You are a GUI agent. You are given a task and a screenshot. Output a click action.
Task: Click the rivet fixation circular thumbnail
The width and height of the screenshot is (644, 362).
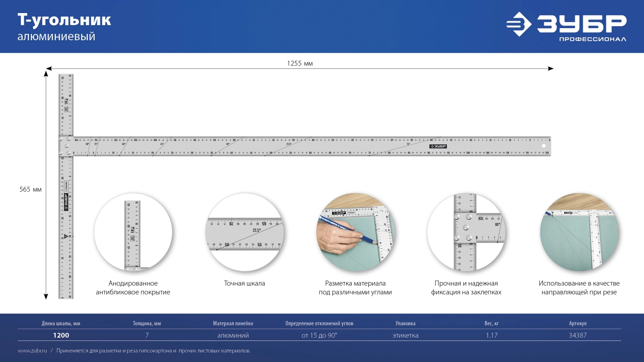466,232
